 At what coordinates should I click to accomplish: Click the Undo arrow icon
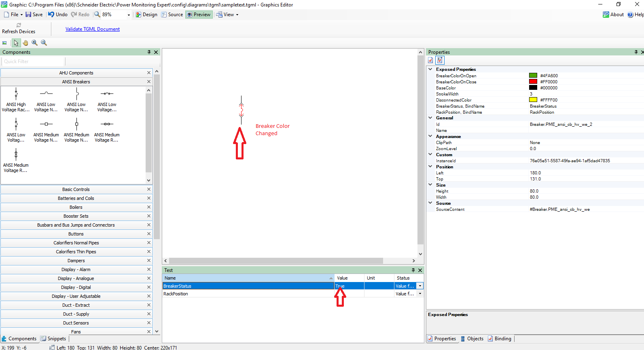[51, 15]
